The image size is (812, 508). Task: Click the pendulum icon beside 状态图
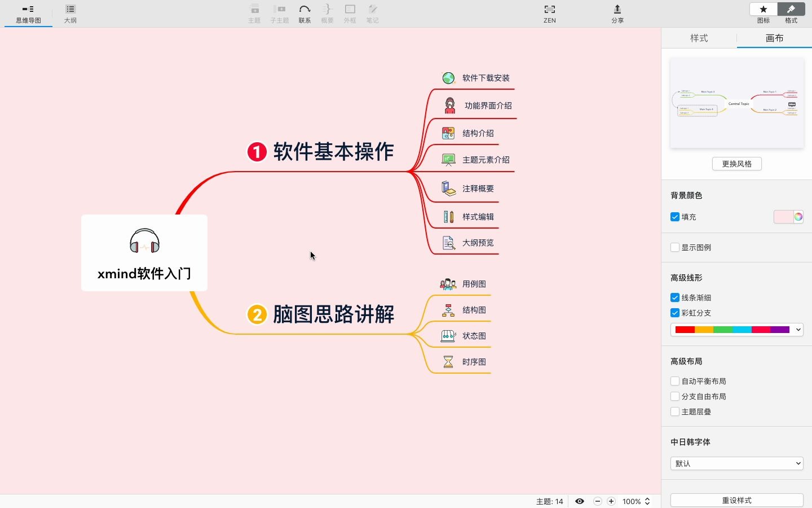[448, 336]
